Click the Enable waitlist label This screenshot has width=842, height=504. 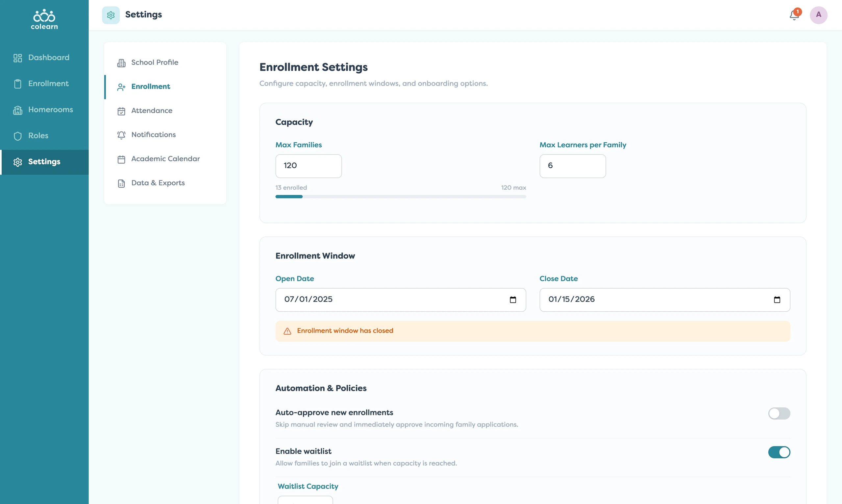click(303, 451)
